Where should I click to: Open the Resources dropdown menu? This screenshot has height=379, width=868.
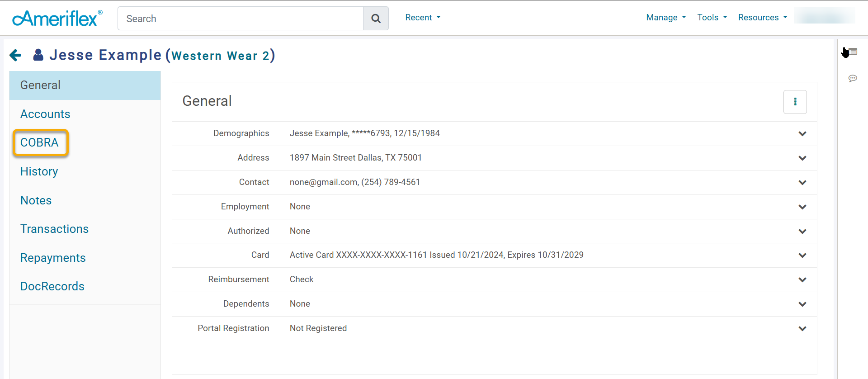(x=763, y=17)
